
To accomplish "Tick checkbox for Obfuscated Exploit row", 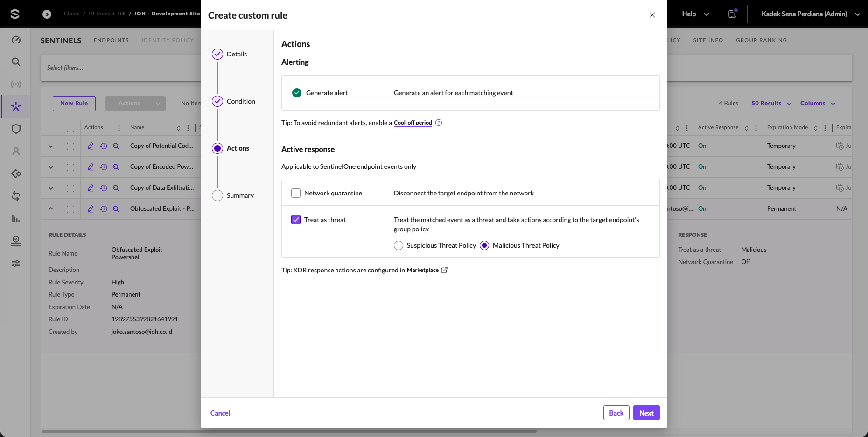I will pyautogui.click(x=70, y=209).
